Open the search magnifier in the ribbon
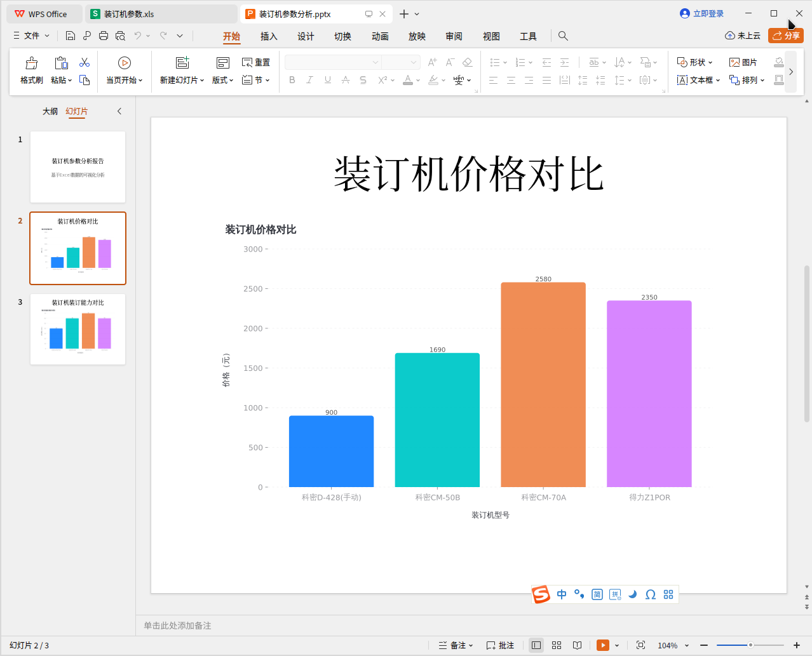This screenshot has height=656, width=812. pos(563,36)
